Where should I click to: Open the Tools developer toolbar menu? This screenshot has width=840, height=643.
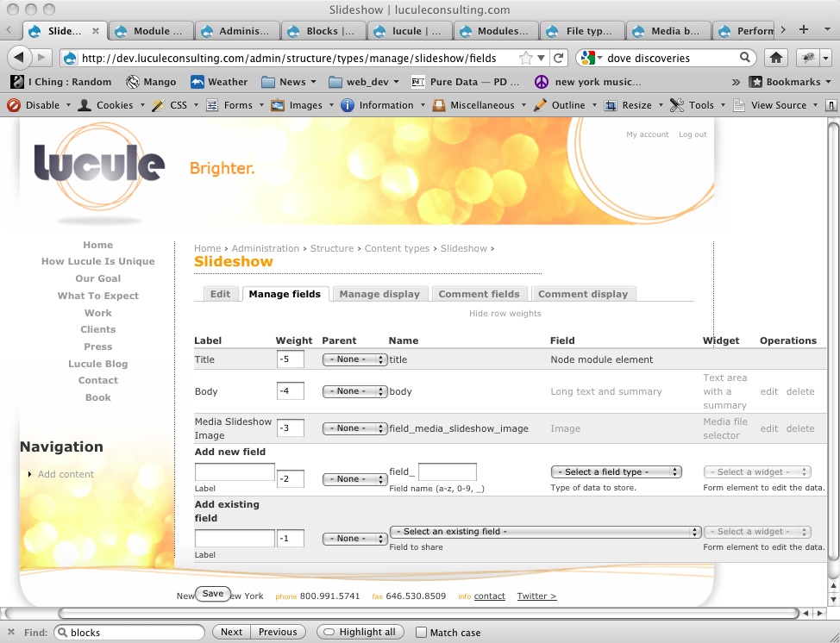(698, 105)
